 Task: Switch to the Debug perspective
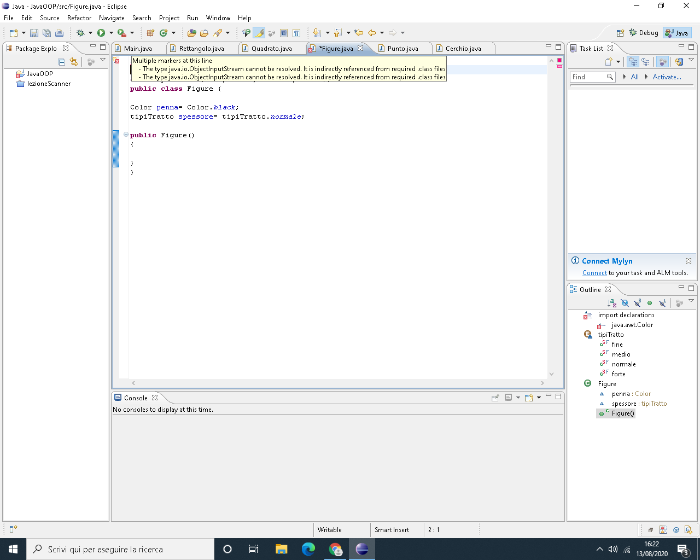(644, 33)
